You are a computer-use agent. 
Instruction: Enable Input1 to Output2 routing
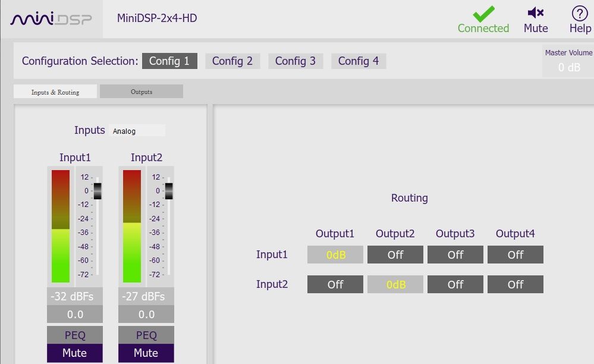(395, 255)
